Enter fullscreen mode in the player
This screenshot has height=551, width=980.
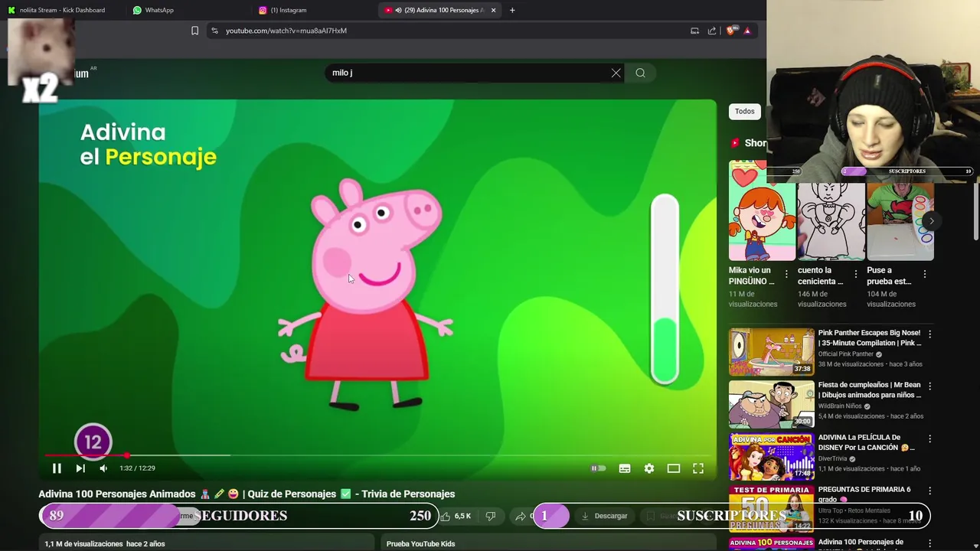(x=698, y=468)
